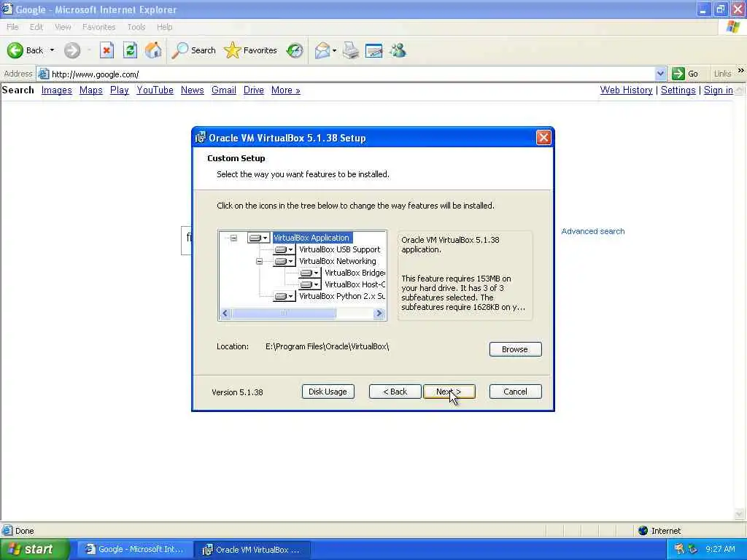Screen dimensions: 747x560
Task: Click Cancel in VirtualBox setup
Action: (516, 392)
